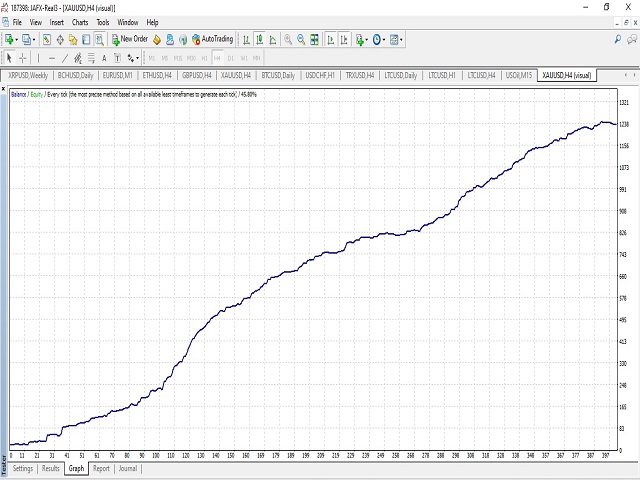Switch to the Report tab in Tester
The image size is (640, 480).
click(101, 468)
